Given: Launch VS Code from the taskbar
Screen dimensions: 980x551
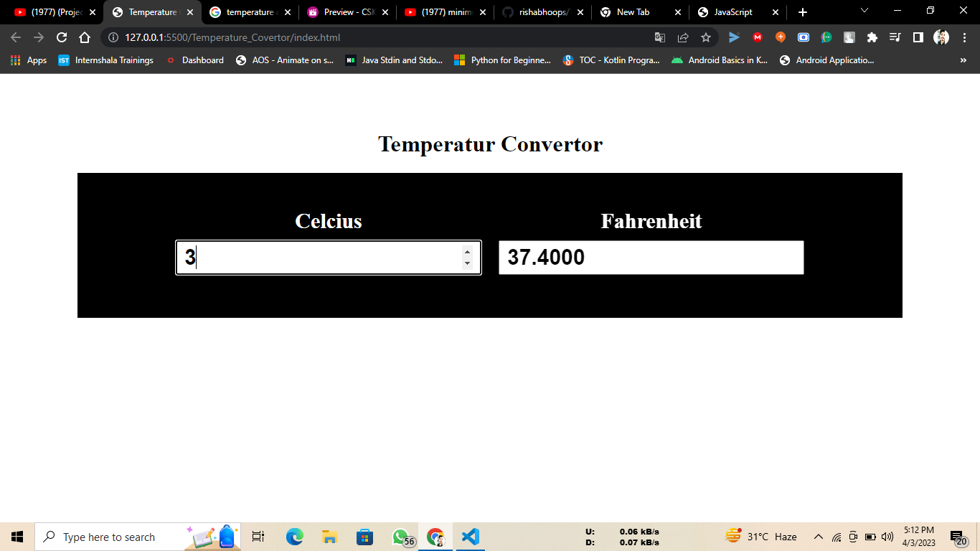Looking at the screenshot, I should tap(471, 536).
